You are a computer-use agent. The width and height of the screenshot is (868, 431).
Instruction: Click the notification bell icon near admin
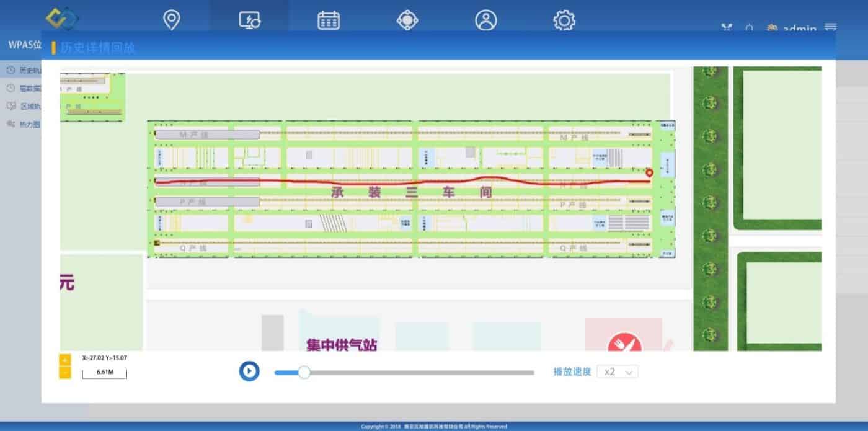749,28
